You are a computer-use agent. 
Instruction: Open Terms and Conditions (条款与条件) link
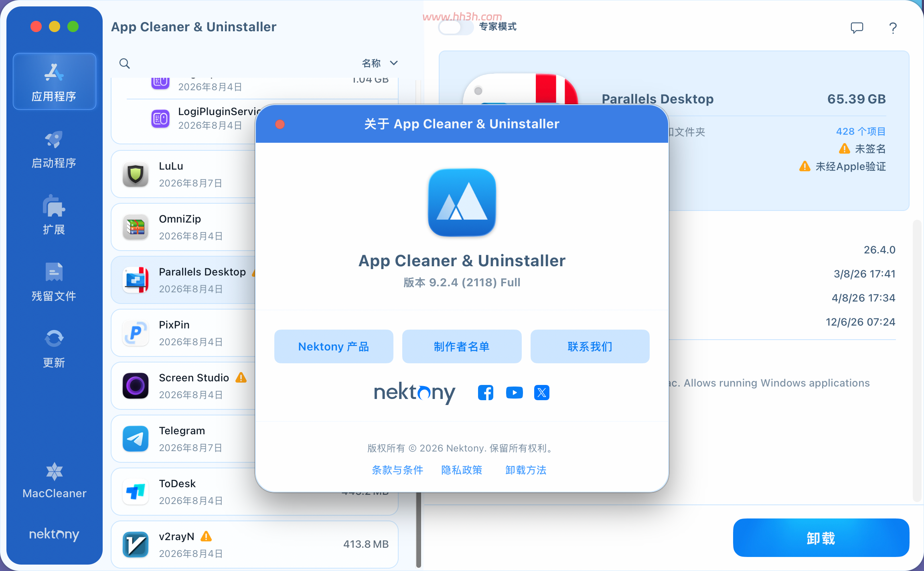pyautogui.click(x=397, y=470)
